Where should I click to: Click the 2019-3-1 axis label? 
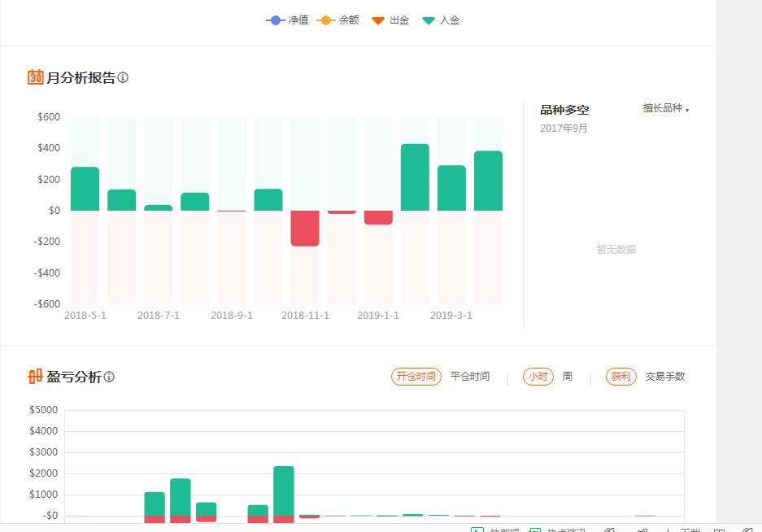click(x=451, y=315)
